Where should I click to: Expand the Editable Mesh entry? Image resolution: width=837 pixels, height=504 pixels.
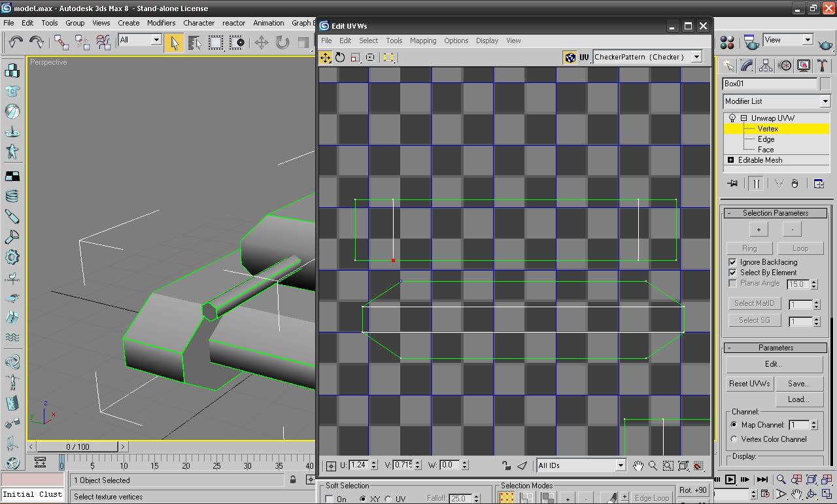click(730, 160)
